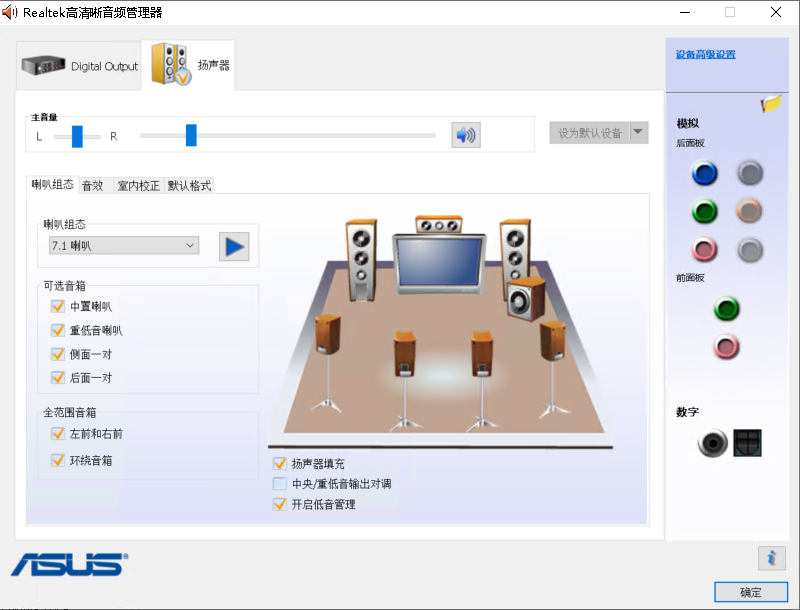The height and width of the screenshot is (610, 800).
Task: Switch to the Digital Output tab
Action: tap(79, 66)
